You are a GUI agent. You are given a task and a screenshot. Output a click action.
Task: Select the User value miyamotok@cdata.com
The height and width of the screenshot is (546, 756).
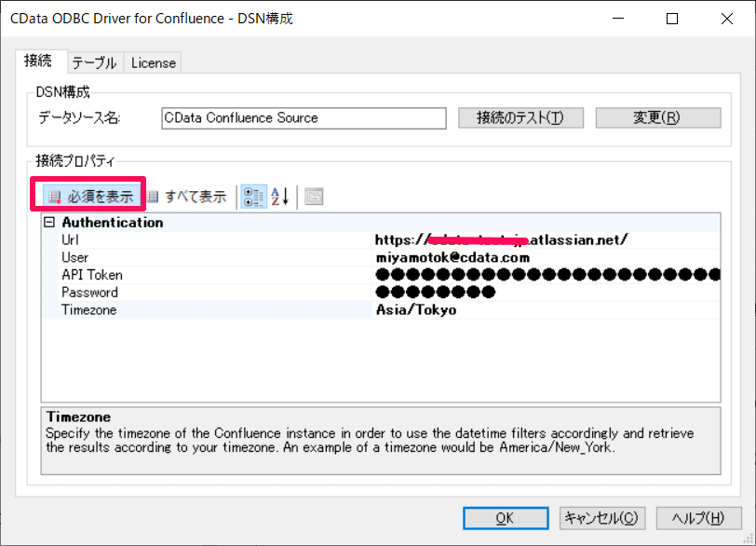pyautogui.click(x=452, y=257)
